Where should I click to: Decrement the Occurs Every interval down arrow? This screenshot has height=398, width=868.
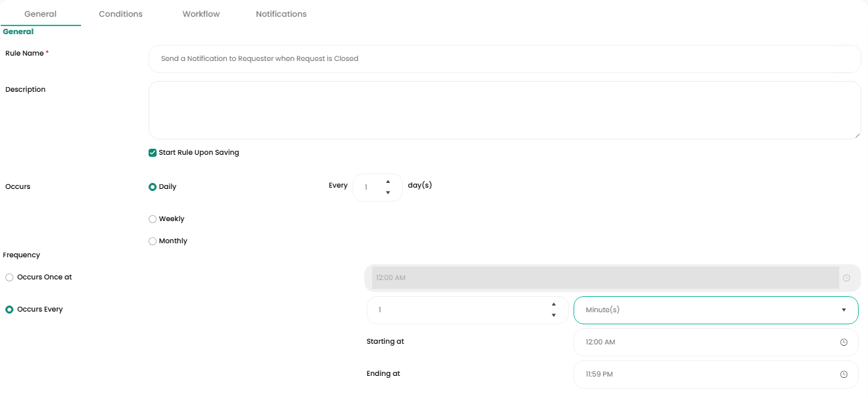click(x=553, y=316)
